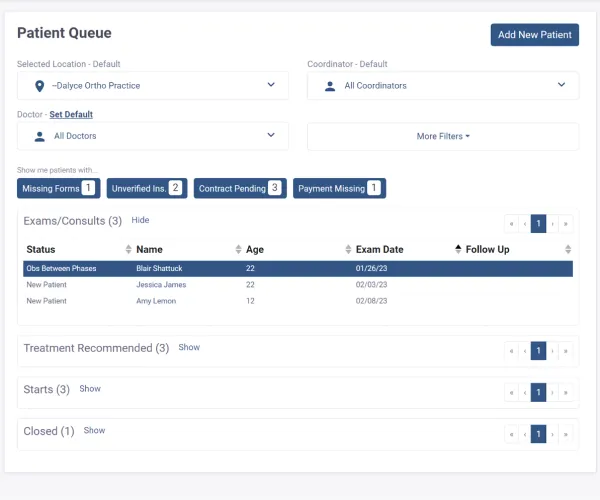
Task: Select page 1 in Exams/Consults pager
Action: point(538,224)
